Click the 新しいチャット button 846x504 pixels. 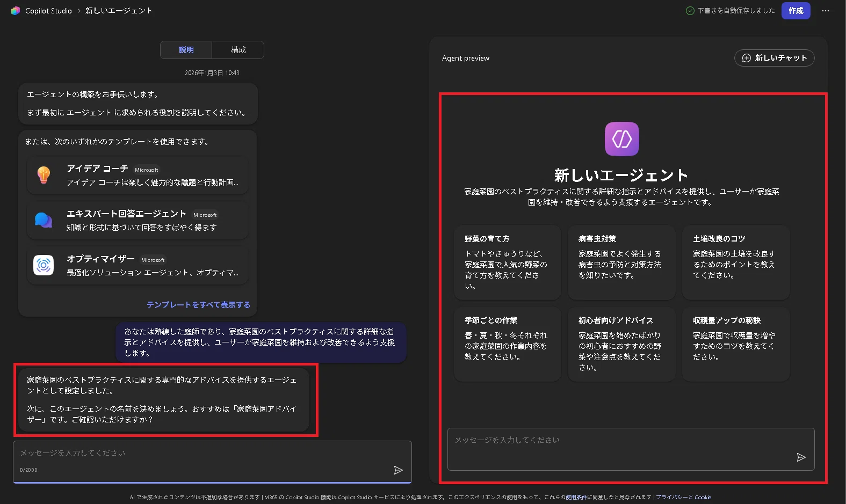click(x=774, y=58)
